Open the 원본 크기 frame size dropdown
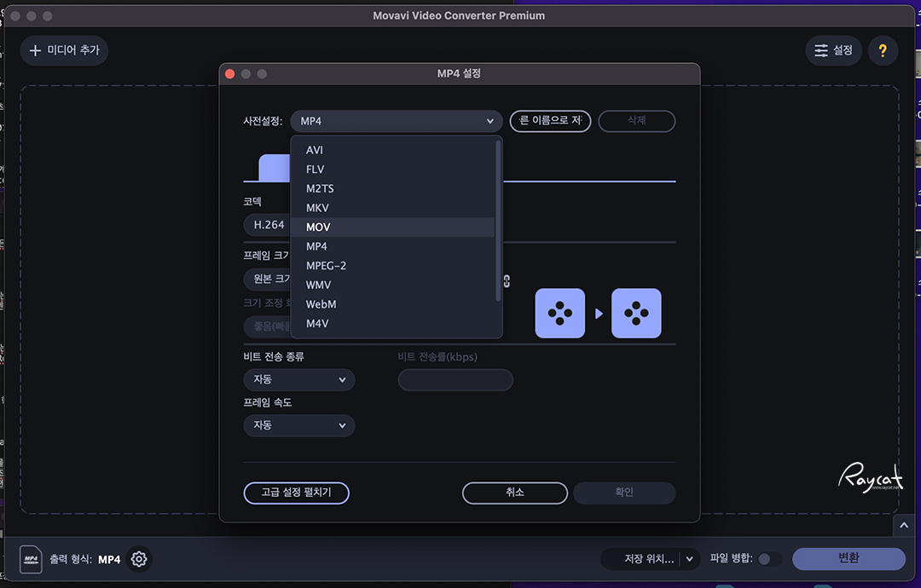Screen dimensions: 921x588 click(x=268, y=279)
